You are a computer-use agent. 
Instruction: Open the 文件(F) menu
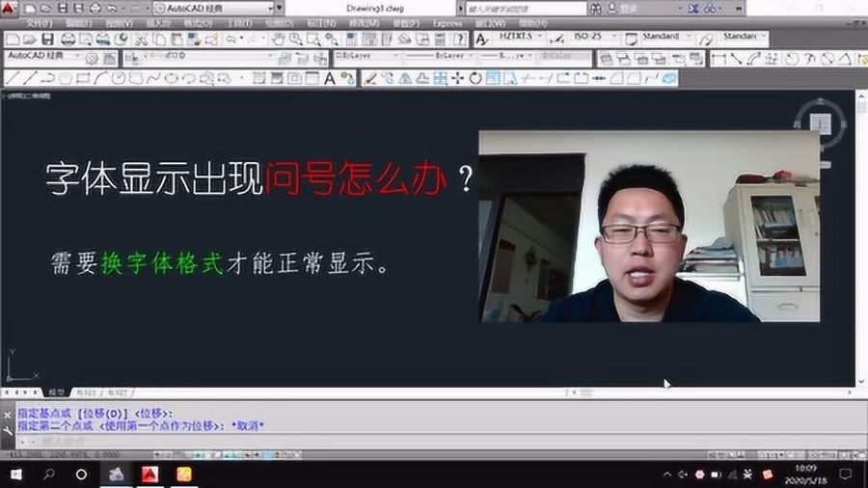tap(40, 22)
